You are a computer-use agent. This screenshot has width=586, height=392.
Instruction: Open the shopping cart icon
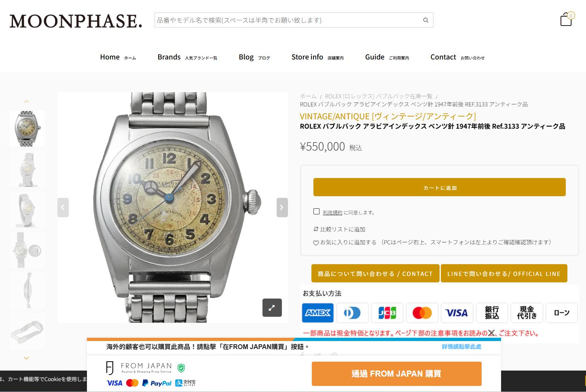[x=566, y=19]
